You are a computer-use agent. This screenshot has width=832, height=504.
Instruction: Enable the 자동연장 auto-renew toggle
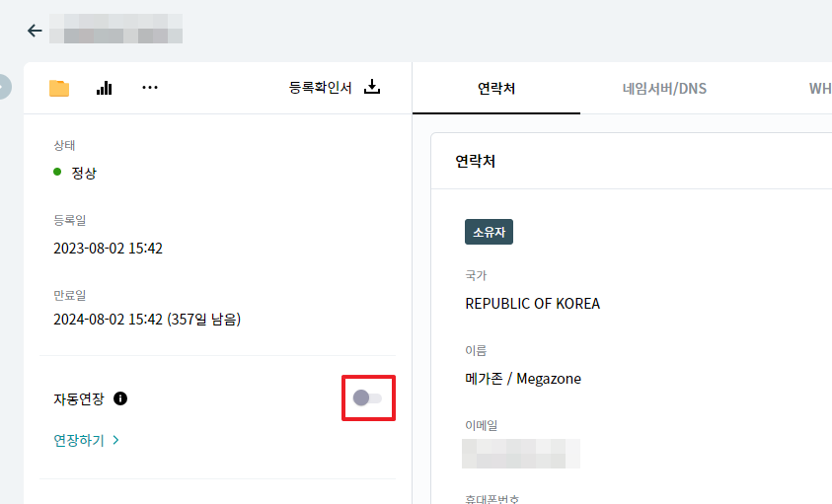[x=367, y=397]
